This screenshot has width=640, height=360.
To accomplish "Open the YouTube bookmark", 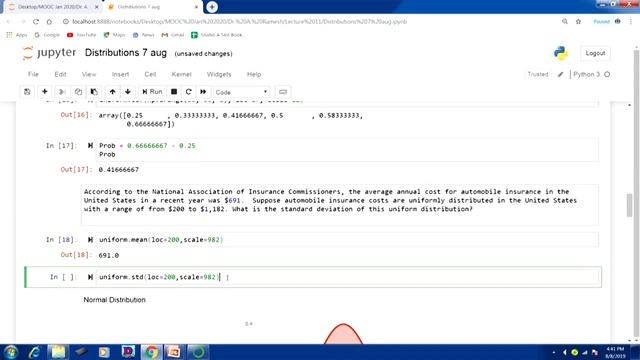I will [x=81, y=35].
